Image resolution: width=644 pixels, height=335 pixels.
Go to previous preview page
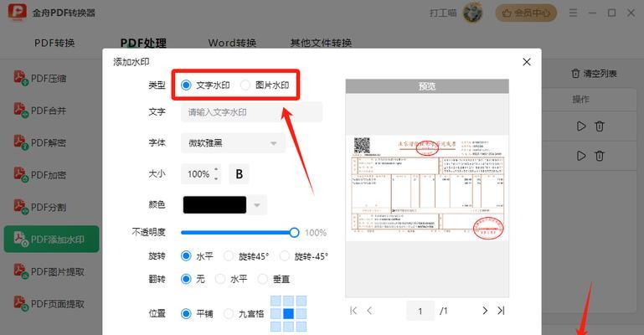point(369,311)
